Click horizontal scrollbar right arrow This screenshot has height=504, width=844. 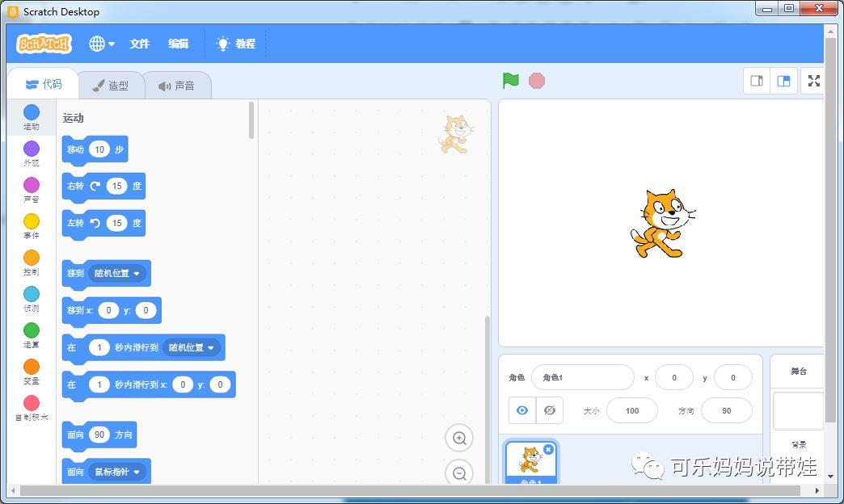pyautogui.click(x=817, y=490)
